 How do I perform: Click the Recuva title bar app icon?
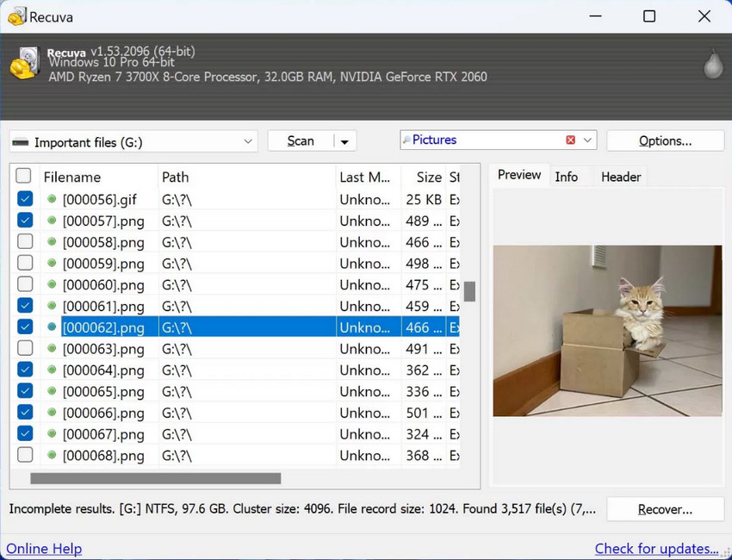coord(16,17)
